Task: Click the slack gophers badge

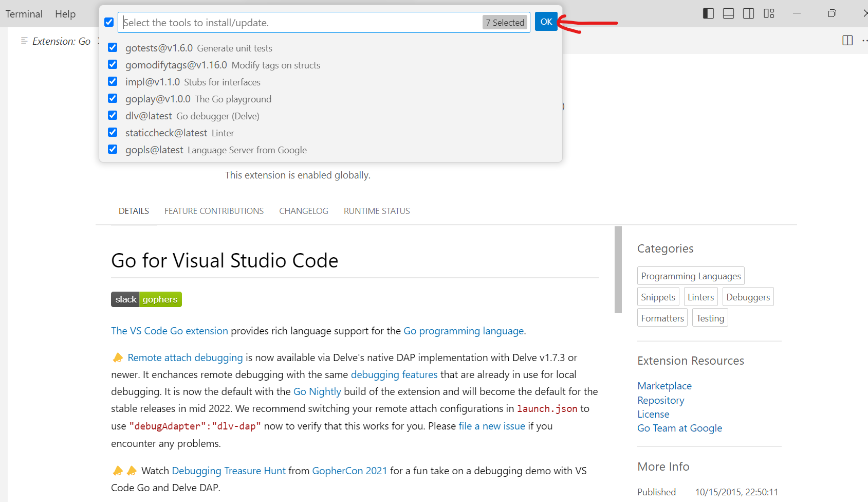Action: 146,299
